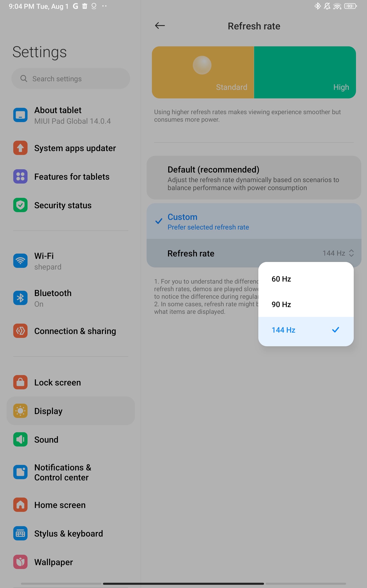Tap the back arrow icon
Viewport: 367px width, 588px height.
pyautogui.click(x=160, y=26)
